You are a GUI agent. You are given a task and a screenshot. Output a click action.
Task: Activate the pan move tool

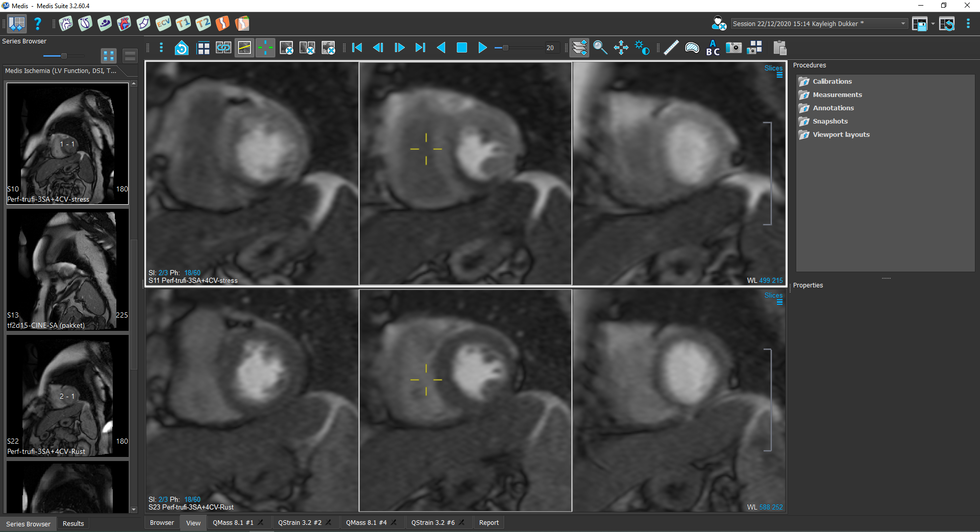click(x=621, y=48)
